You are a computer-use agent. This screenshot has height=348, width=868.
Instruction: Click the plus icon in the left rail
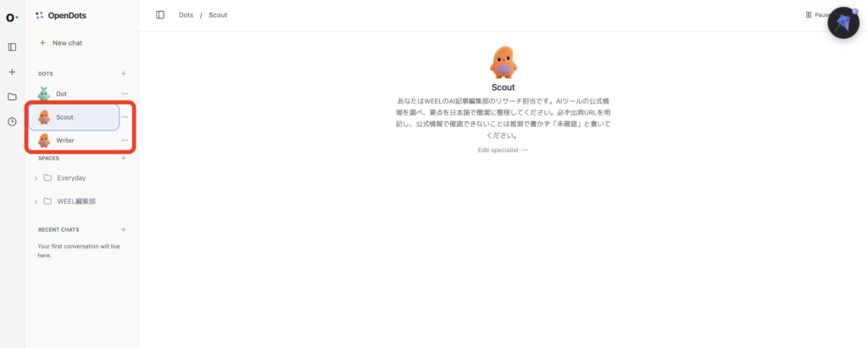[12, 72]
